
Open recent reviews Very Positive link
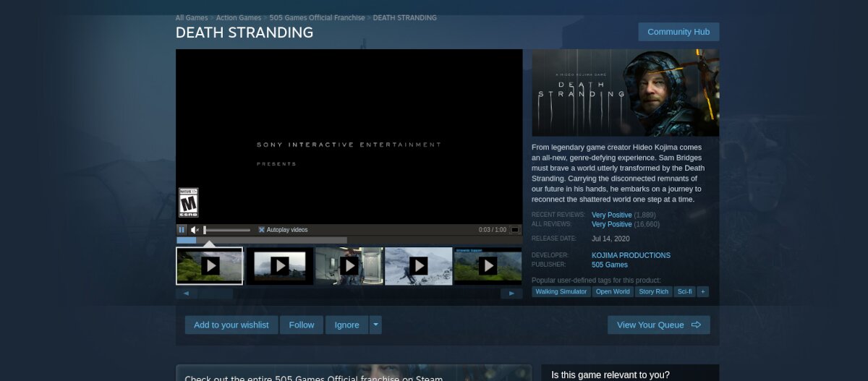point(612,215)
